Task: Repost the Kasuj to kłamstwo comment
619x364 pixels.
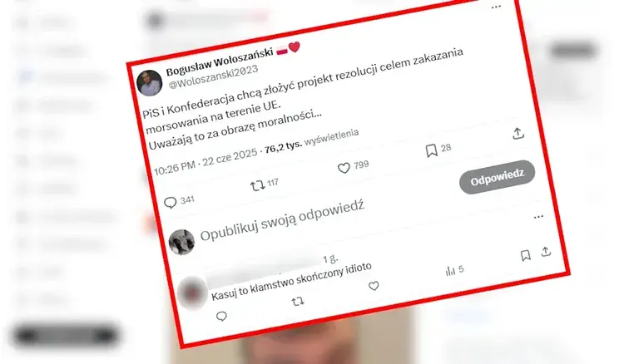Action: tap(298, 302)
